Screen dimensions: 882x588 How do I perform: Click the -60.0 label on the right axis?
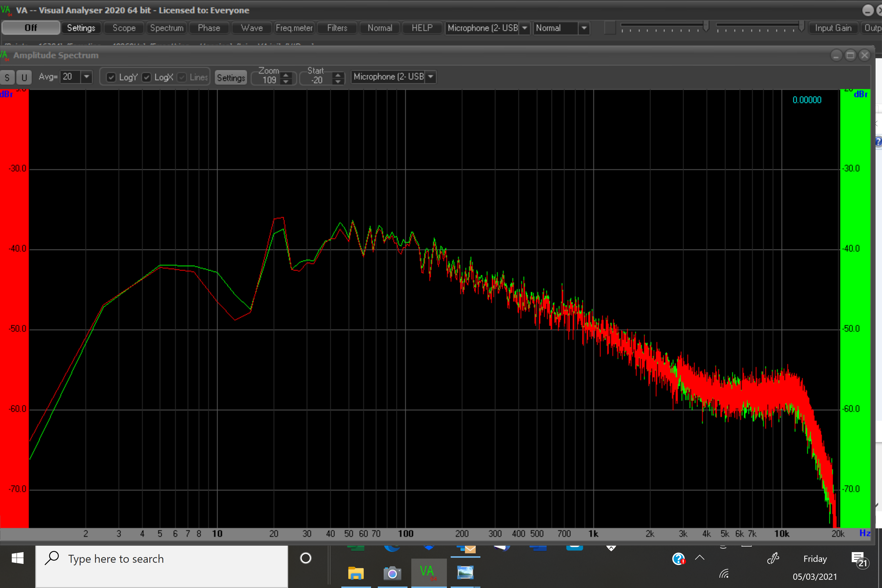tap(851, 409)
